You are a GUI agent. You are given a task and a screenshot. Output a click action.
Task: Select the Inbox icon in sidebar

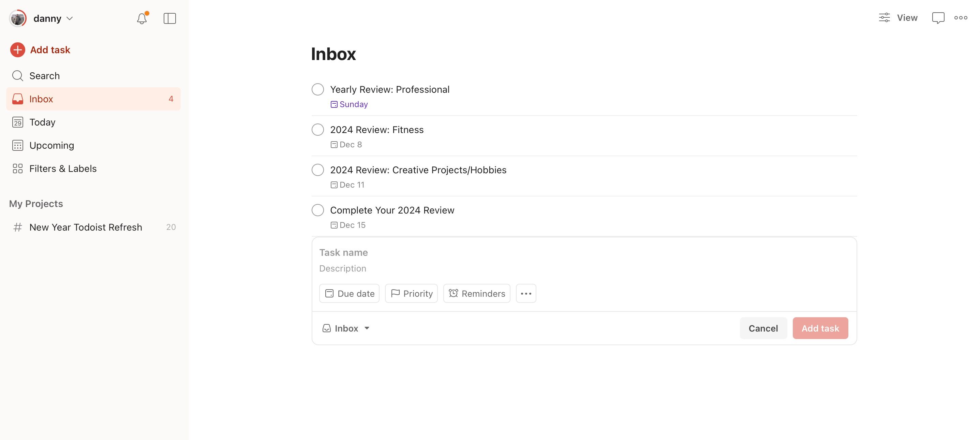pos(18,99)
